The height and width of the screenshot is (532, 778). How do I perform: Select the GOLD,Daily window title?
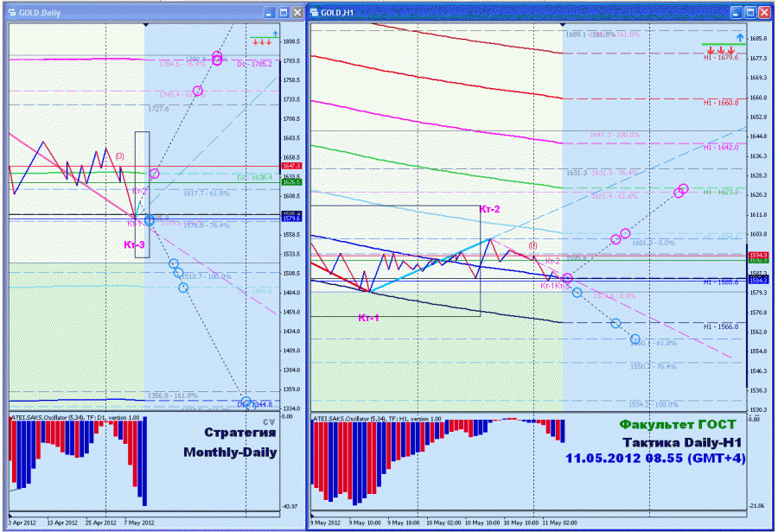pos(40,13)
